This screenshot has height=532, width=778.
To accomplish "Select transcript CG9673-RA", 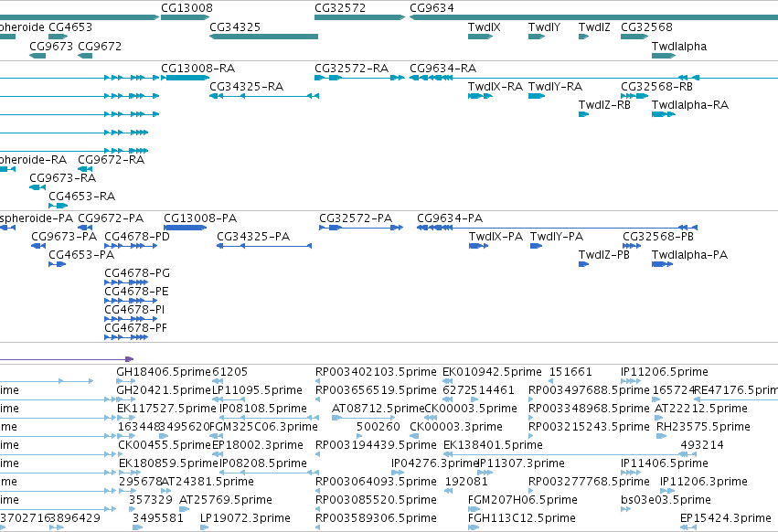I will click(x=37, y=187).
